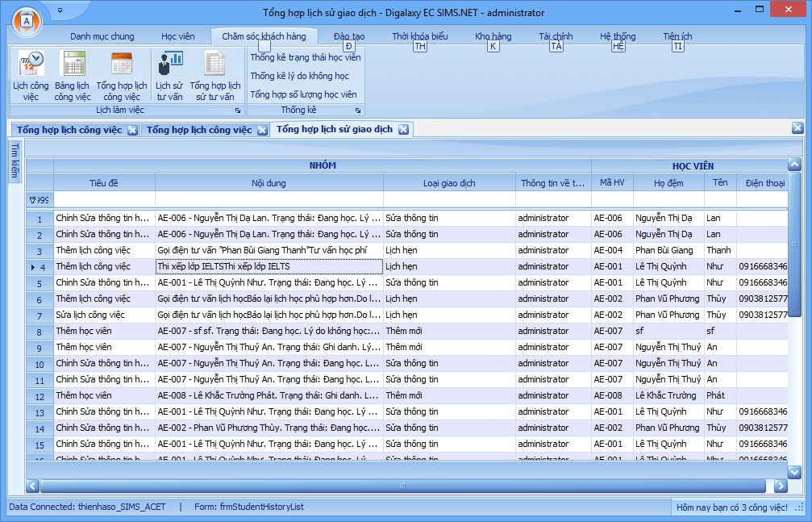Click the Lịch sử tư vấn icon

pyautogui.click(x=169, y=76)
